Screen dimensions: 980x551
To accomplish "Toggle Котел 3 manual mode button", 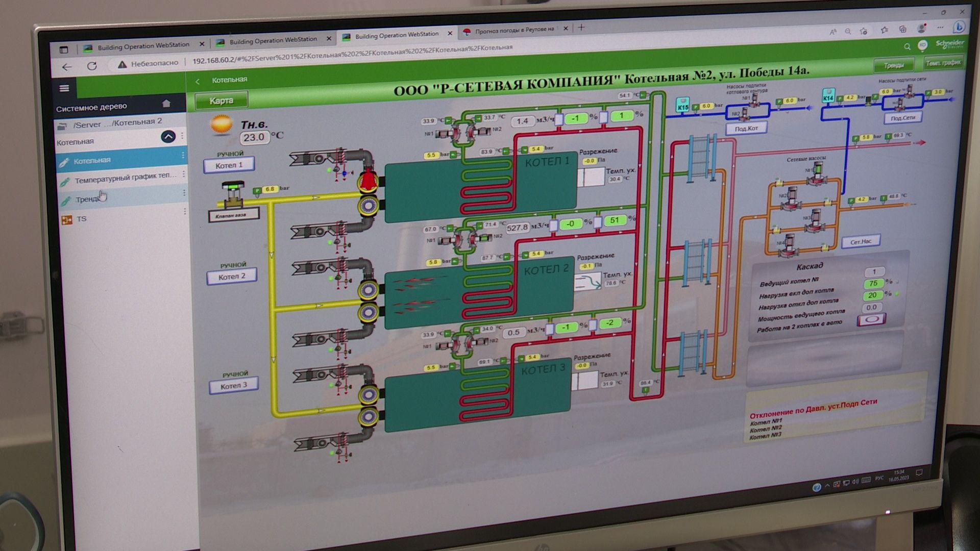I will 233,386.
